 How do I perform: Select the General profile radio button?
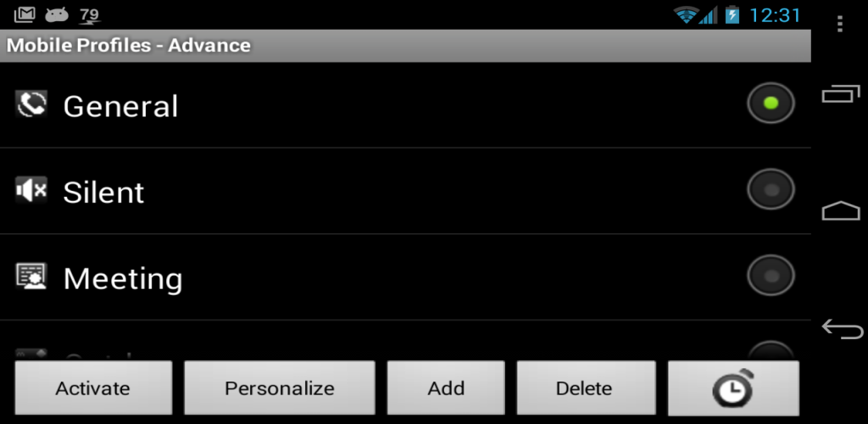[x=771, y=103]
